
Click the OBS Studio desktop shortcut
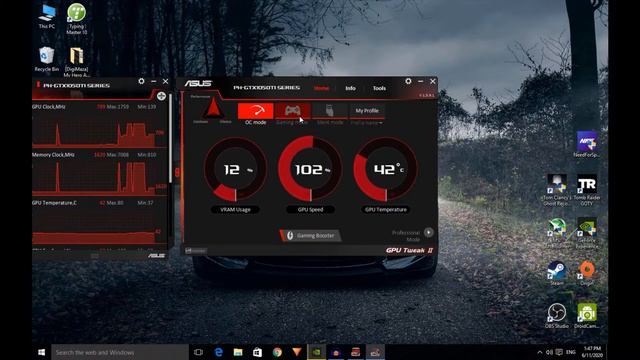pos(557,316)
